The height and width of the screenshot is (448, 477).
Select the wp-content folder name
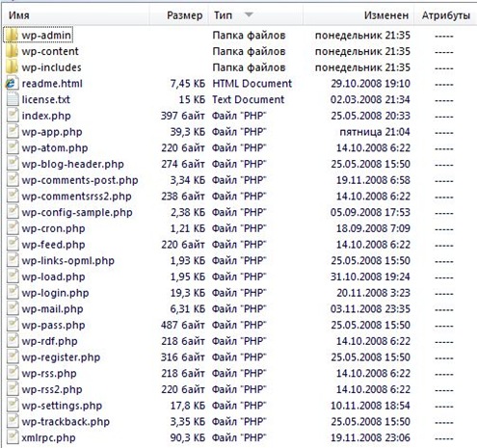tap(50, 51)
